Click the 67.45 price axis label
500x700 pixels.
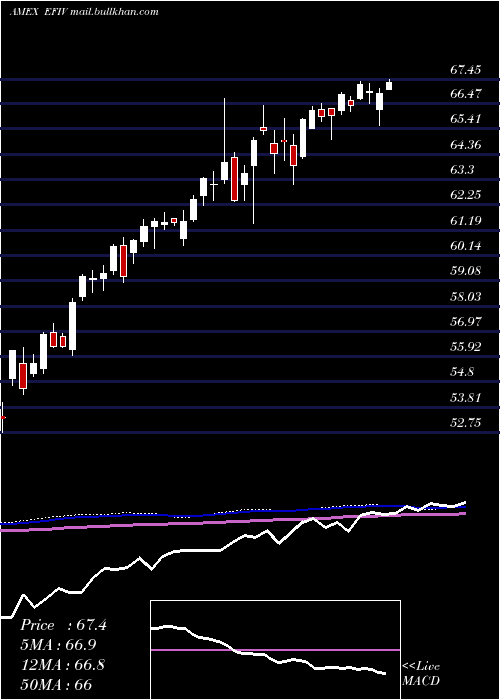(466, 70)
